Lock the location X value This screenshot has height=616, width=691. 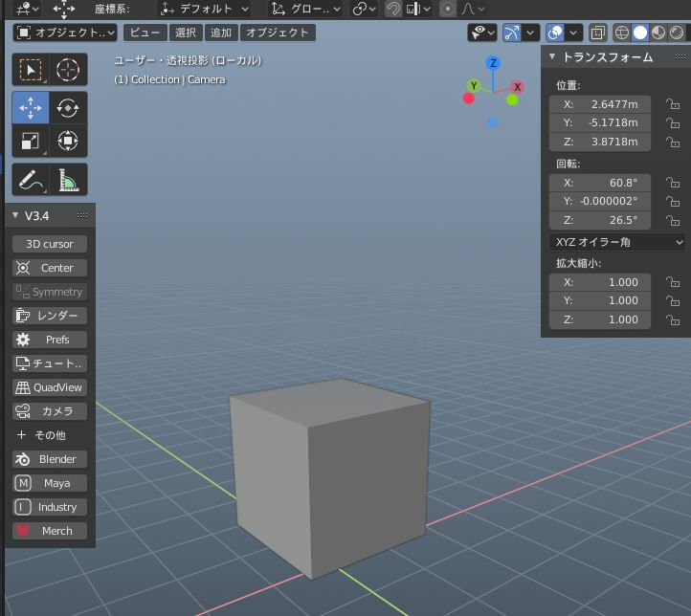click(673, 104)
